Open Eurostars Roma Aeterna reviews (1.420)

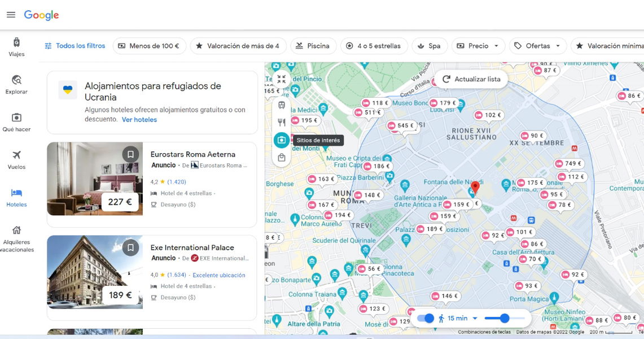(x=177, y=181)
